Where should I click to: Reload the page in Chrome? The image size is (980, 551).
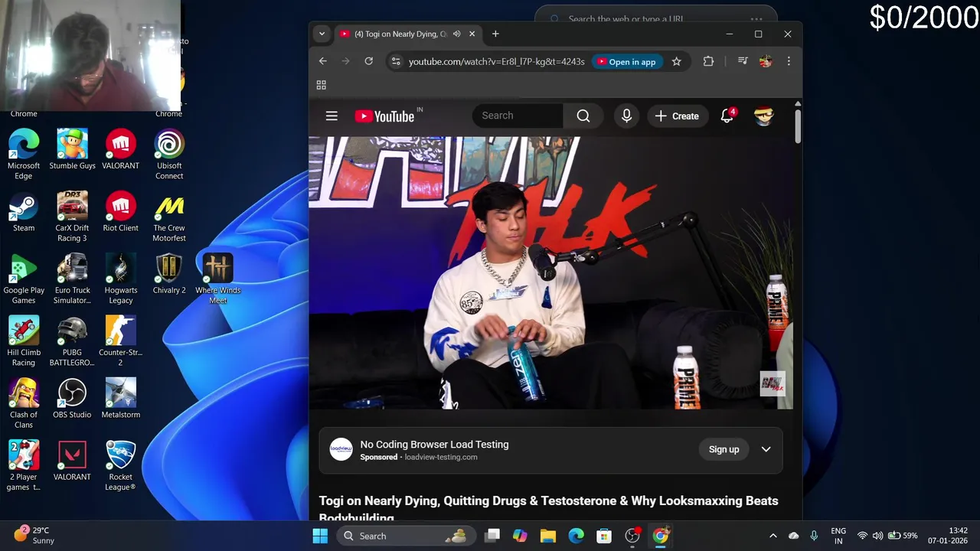368,61
